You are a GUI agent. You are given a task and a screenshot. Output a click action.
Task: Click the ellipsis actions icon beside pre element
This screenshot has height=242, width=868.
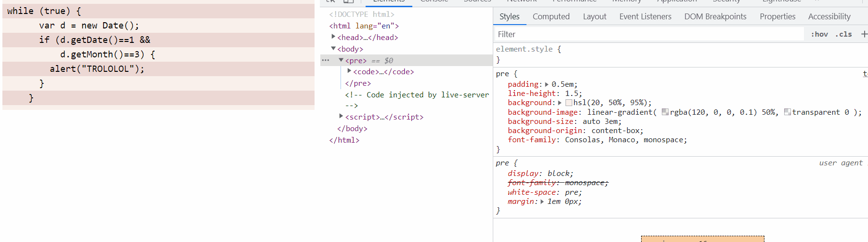tap(326, 60)
